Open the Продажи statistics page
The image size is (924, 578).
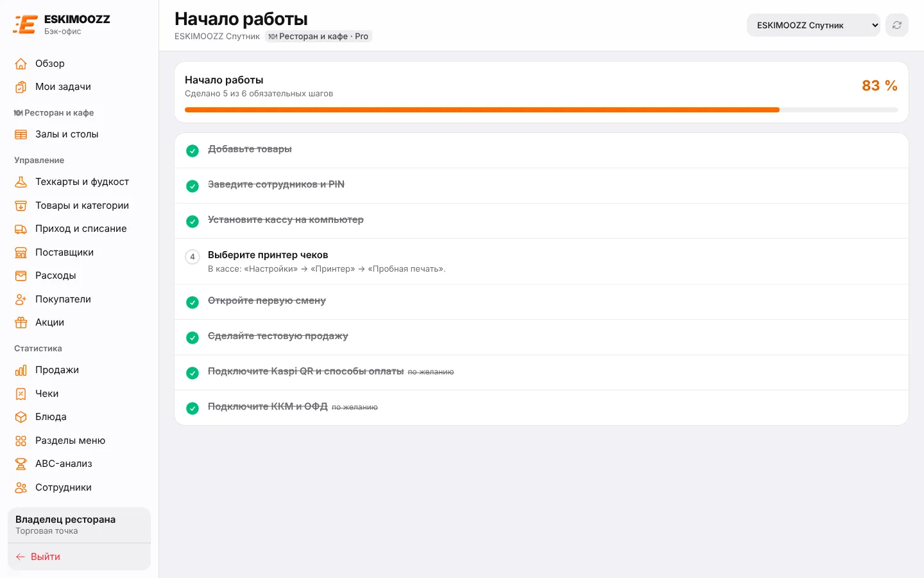pyautogui.click(x=79, y=370)
